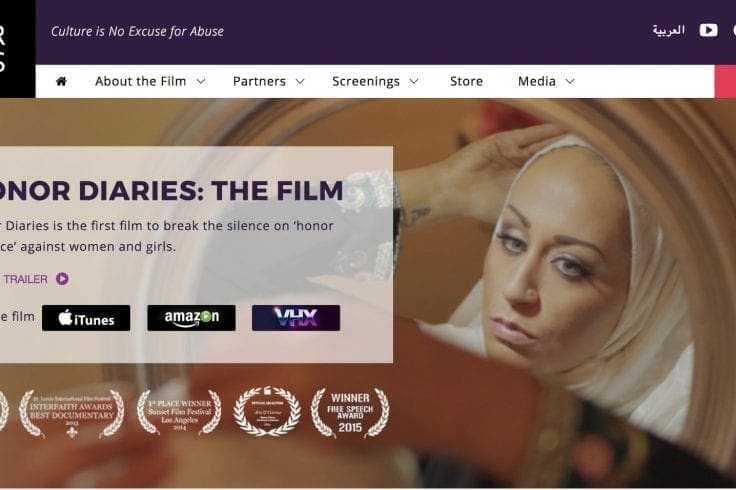Open the YouTube channel icon
Screen dimensions: 736x490
point(708,31)
